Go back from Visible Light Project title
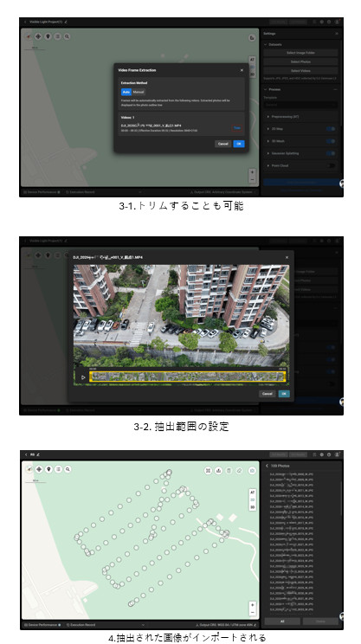Viewport: 361px width, 644px height. [x=25, y=22]
